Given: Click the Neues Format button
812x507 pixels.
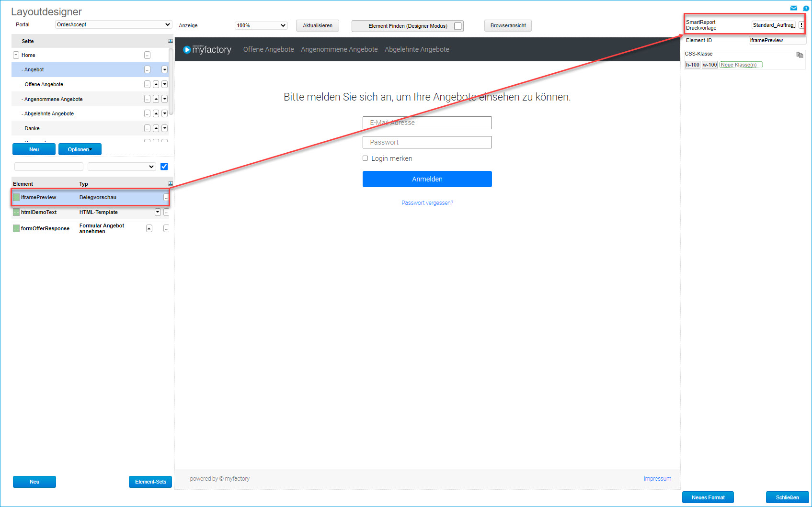Looking at the screenshot, I should tap(708, 497).
